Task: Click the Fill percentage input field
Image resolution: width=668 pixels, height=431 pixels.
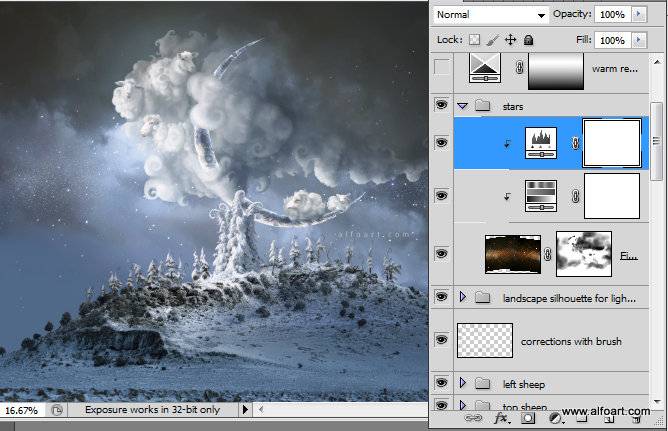Action: point(613,40)
